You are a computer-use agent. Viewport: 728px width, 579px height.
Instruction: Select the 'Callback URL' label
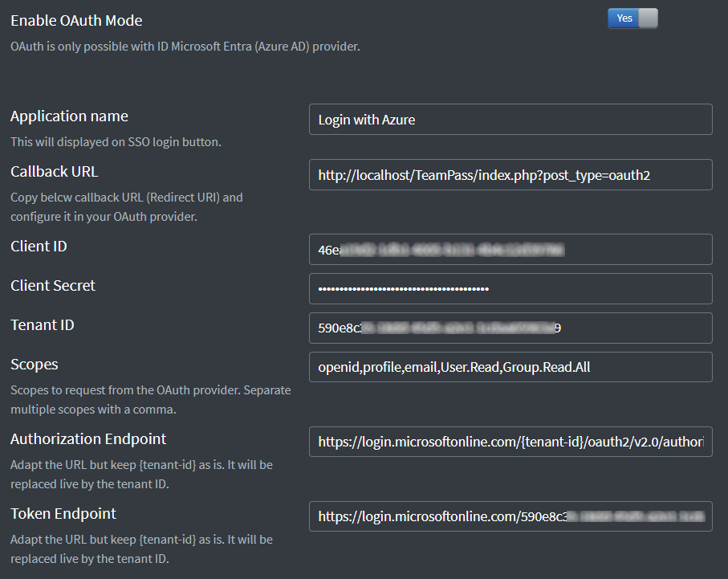(x=55, y=172)
